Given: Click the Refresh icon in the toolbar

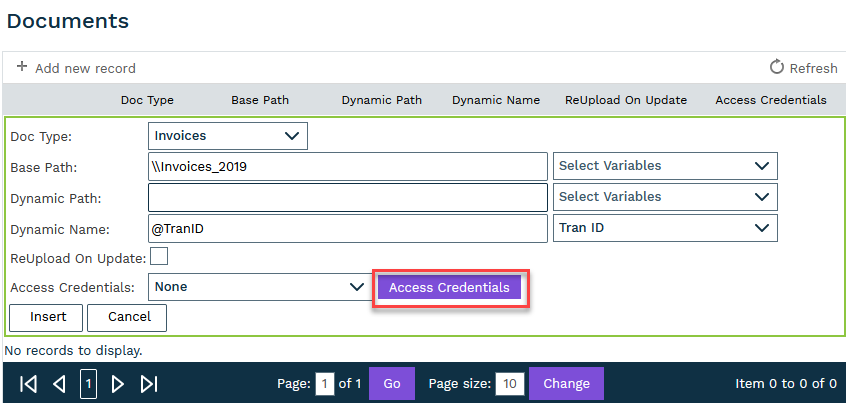Looking at the screenshot, I should pyautogui.click(x=777, y=68).
